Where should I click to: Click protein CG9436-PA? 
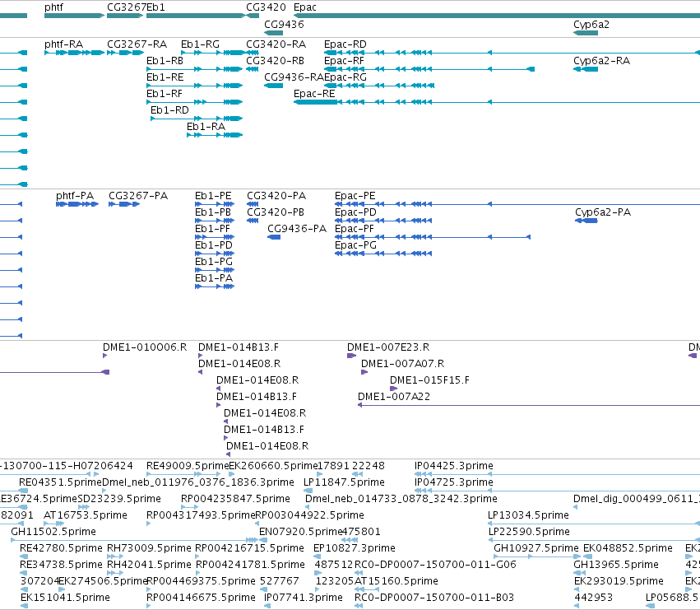pyautogui.click(x=274, y=237)
